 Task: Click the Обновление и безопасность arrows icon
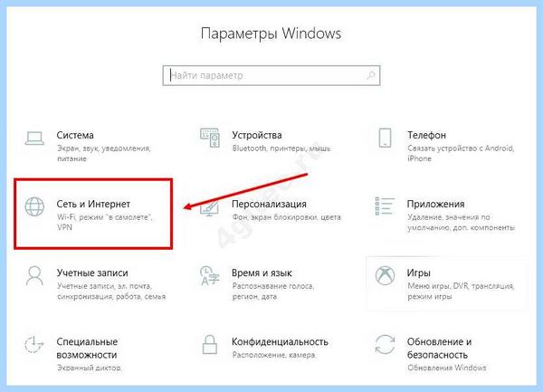tap(386, 345)
